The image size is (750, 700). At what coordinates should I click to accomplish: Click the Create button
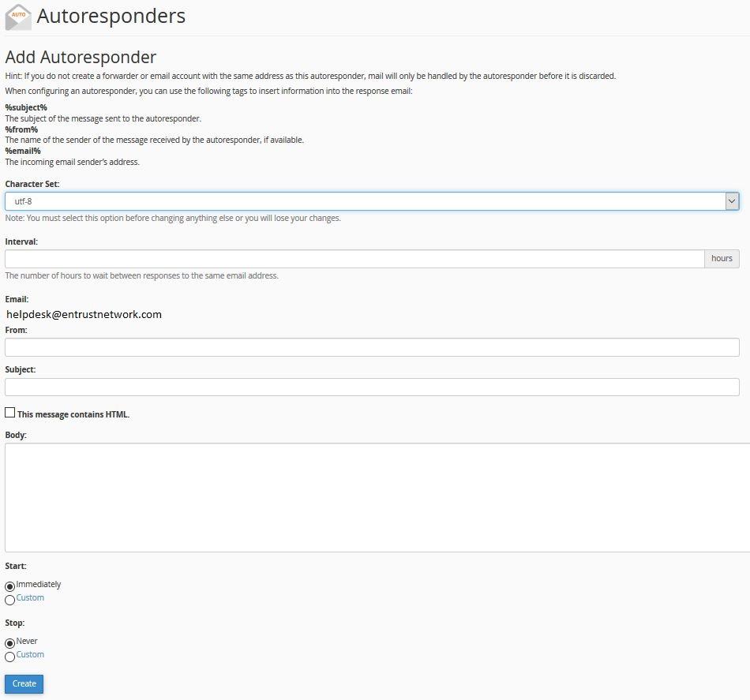tap(24, 683)
